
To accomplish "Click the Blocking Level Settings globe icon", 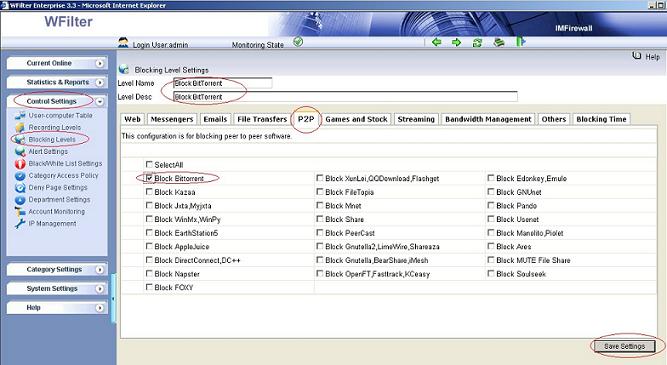I will (x=124, y=69).
